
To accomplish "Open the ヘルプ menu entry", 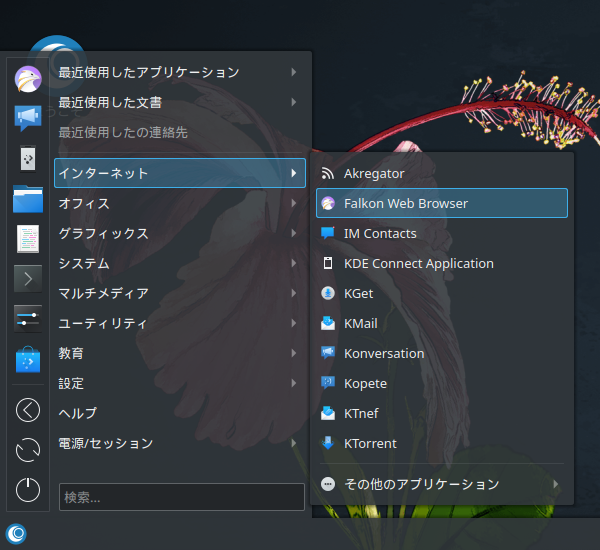I will [180, 413].
